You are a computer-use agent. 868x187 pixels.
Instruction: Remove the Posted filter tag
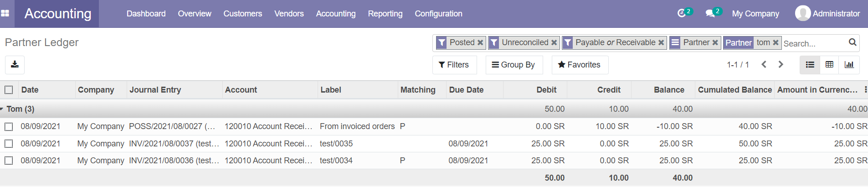point(480,42)
